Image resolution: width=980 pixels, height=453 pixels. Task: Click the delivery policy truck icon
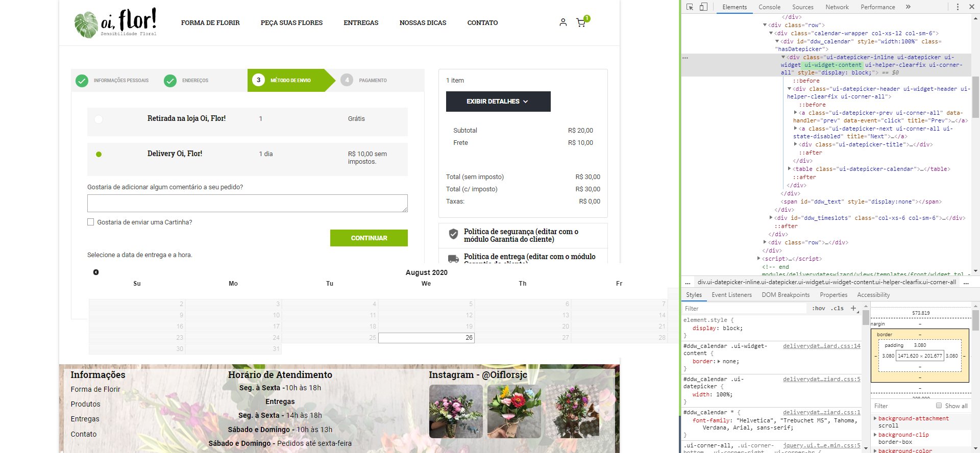(x=453, y=259)
